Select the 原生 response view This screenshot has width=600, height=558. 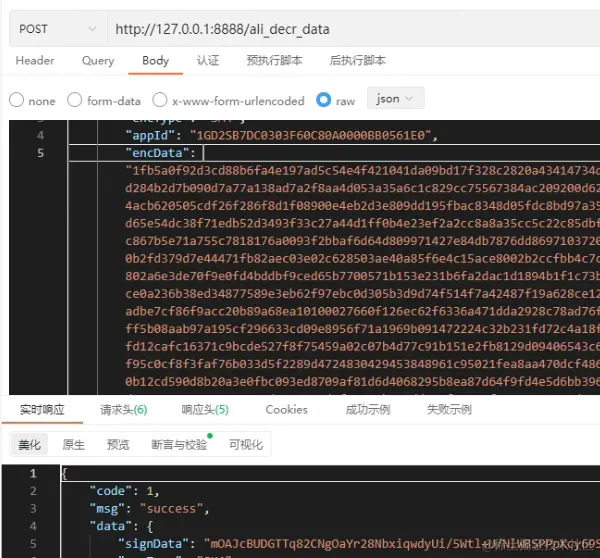pos(73,445)
